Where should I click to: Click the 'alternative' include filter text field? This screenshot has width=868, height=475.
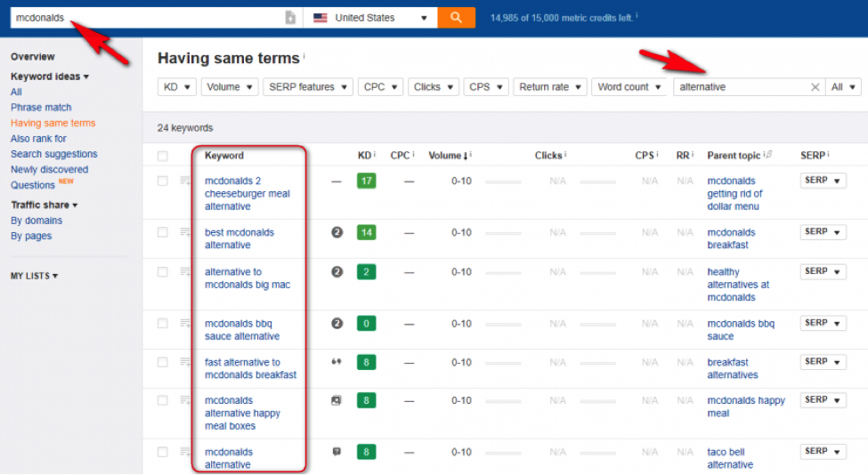click(740, 87)
